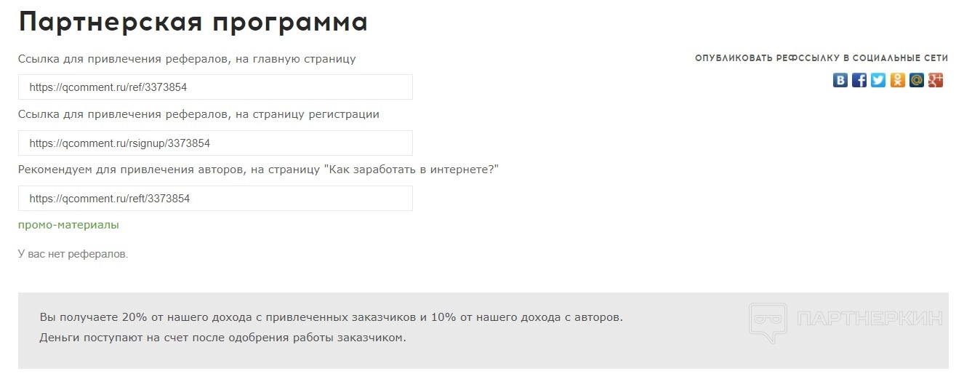Click the "Вы получаете 20%" income text
980x382 pixels.
point(332,318)
